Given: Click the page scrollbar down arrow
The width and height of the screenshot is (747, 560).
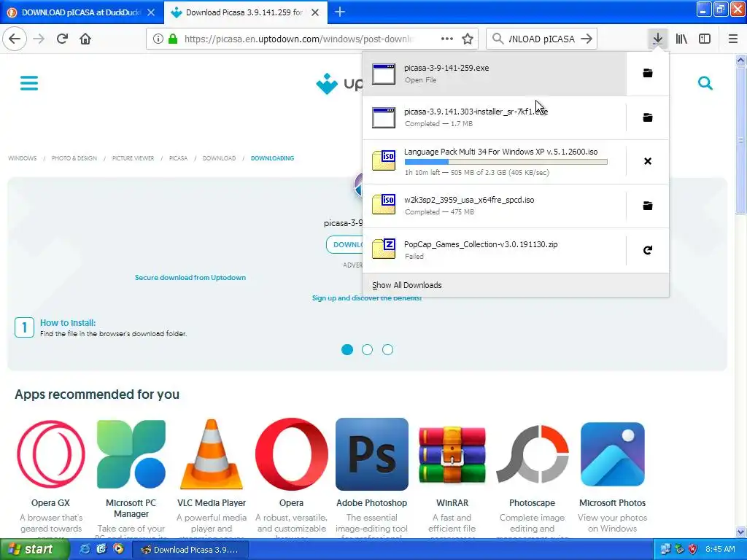Looking at the screenshot, I should (740, 532).
